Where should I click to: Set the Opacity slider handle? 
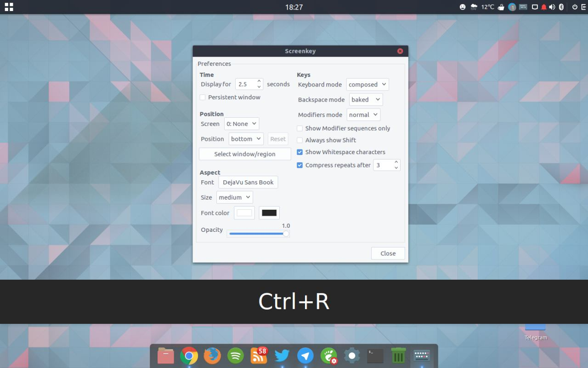point(286,233)
